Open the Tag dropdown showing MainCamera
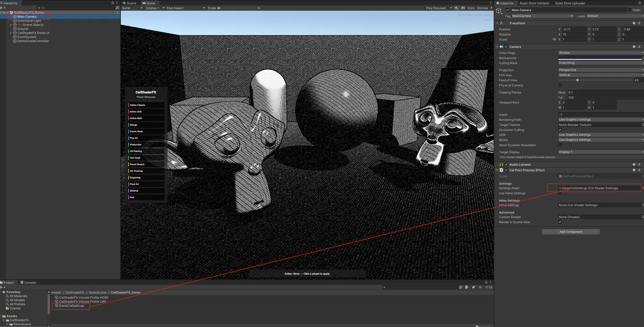The image size is (644, 327). coord(542,16)
